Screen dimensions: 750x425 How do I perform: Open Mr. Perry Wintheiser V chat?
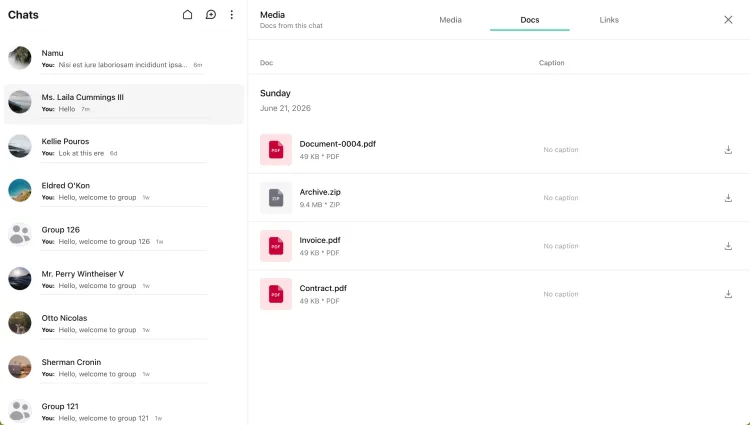coord(124,279)
